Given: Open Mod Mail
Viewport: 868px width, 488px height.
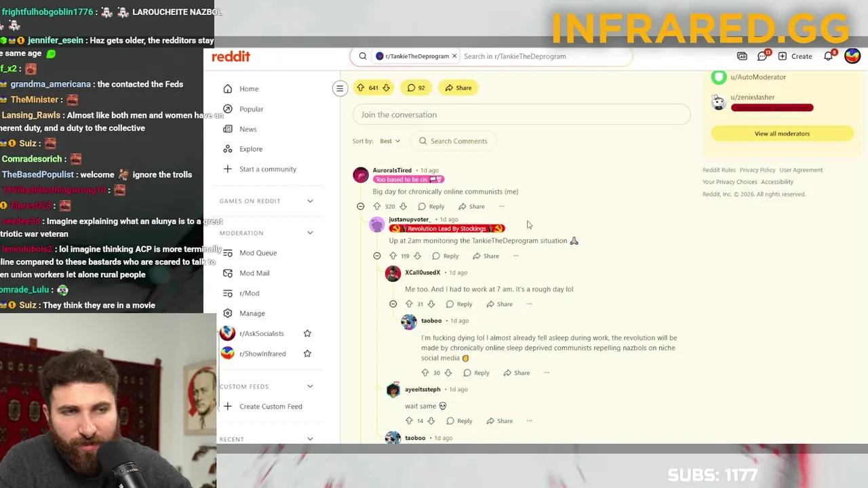Looking at the screenshot, I should [x=254, y=273].
